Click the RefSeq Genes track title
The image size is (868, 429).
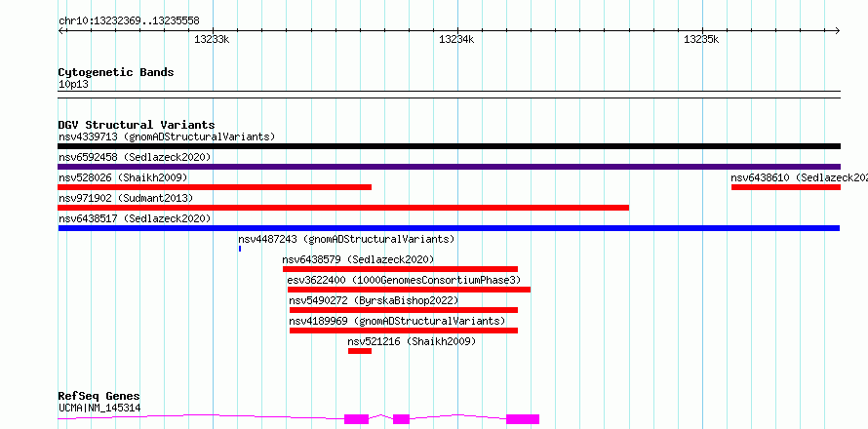click(x=99, y=396)
